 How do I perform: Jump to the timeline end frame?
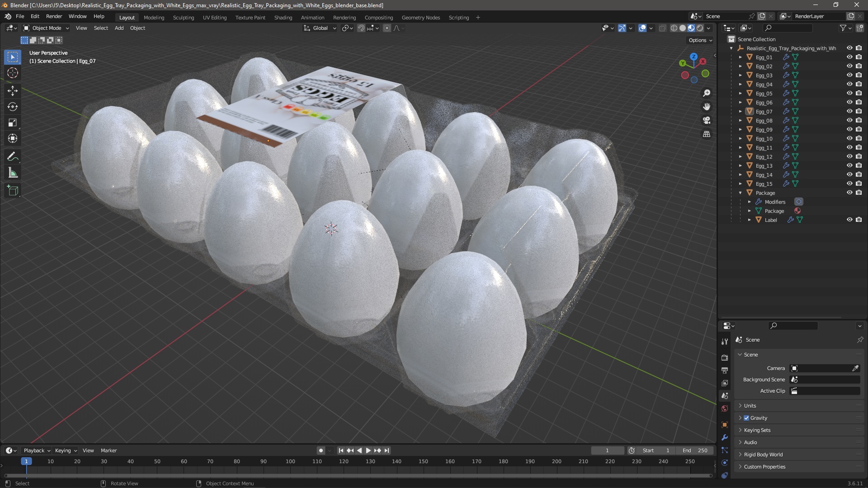[x=387, y=450]
